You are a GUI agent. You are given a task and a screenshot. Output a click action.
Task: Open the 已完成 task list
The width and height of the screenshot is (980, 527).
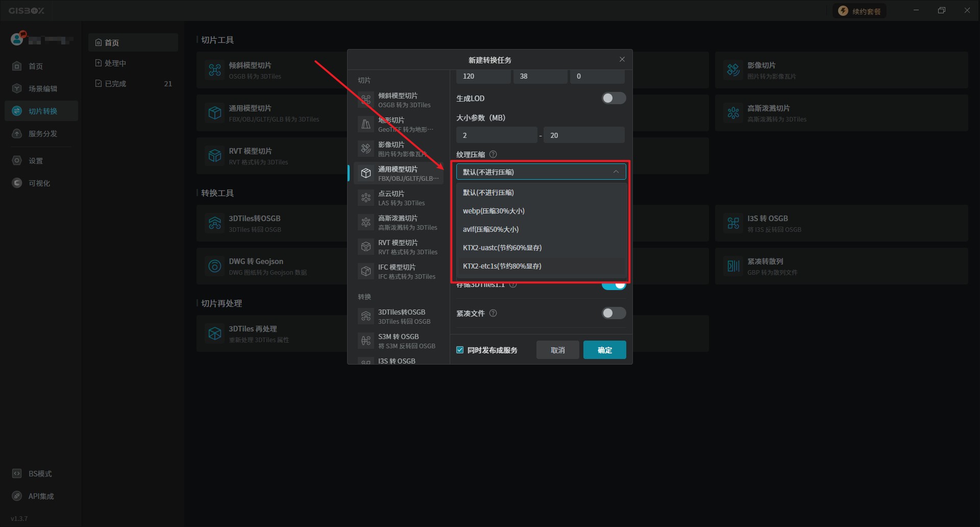(x=115, y=84)
